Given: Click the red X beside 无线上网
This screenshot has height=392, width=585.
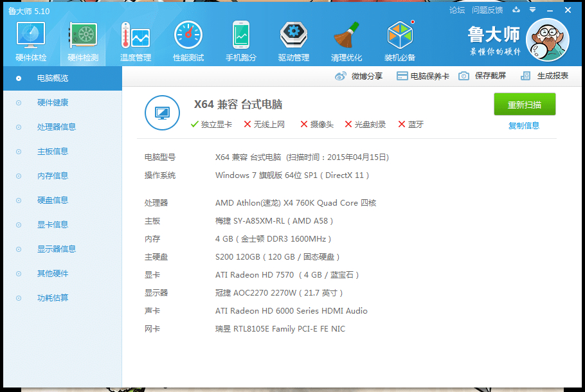Looking at the screenshot, I should point(248,124).
